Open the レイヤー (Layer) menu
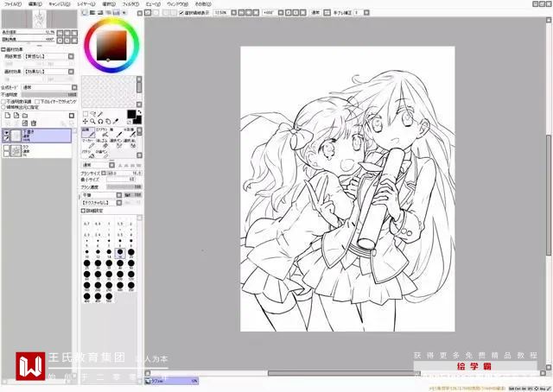The width and height of the screenshot is (553, 392). 86,4
